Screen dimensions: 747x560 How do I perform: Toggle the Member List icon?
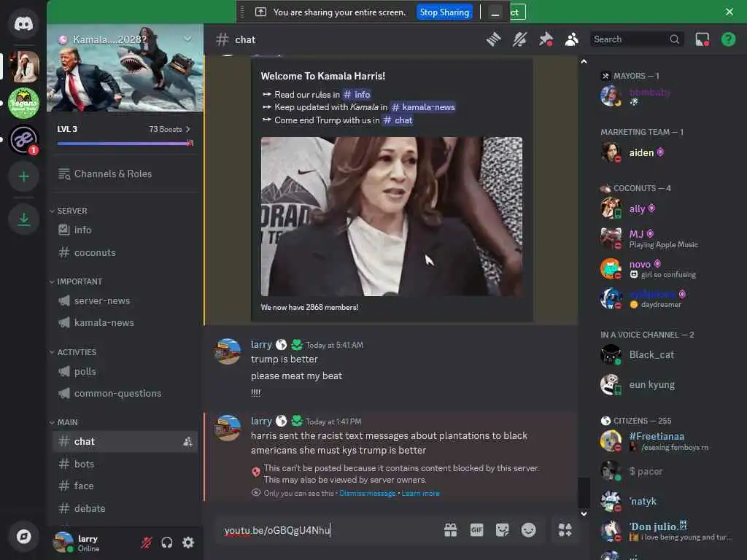[x=572, y=39]
